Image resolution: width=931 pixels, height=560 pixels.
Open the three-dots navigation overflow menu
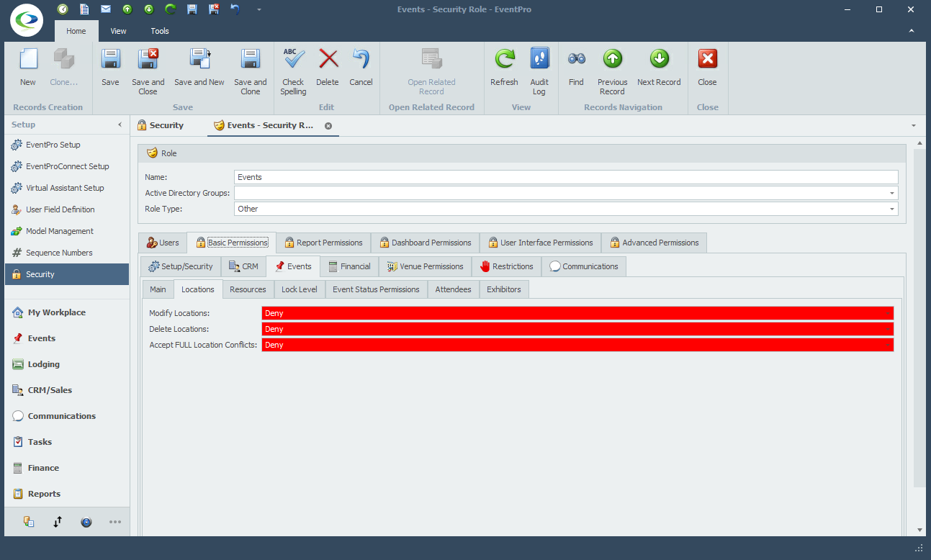(115, 522)
